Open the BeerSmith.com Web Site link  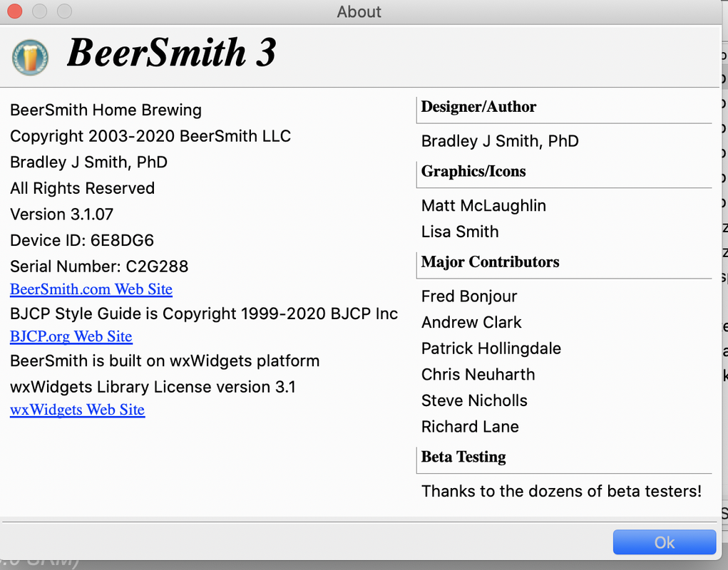91,289
